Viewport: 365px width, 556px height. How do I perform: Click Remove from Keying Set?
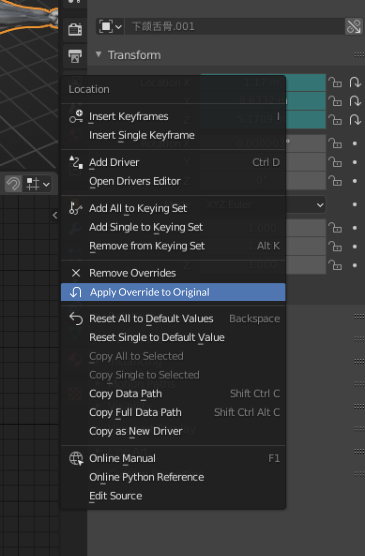(173, 246)
